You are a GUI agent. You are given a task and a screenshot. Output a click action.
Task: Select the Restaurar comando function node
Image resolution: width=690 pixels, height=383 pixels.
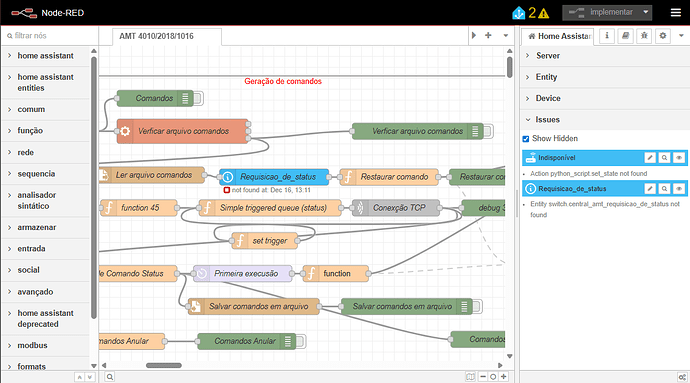[x=389, y=177]
